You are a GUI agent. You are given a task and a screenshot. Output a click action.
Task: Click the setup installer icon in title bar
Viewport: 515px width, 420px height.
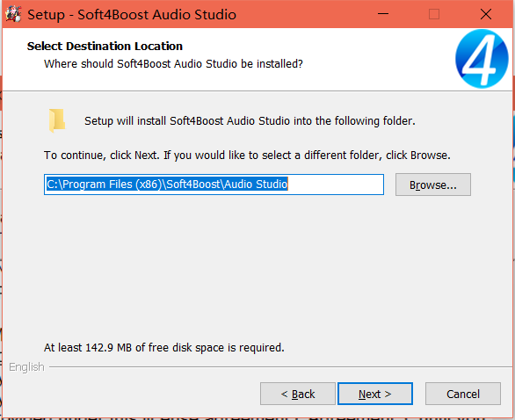(x=13, y=14)
